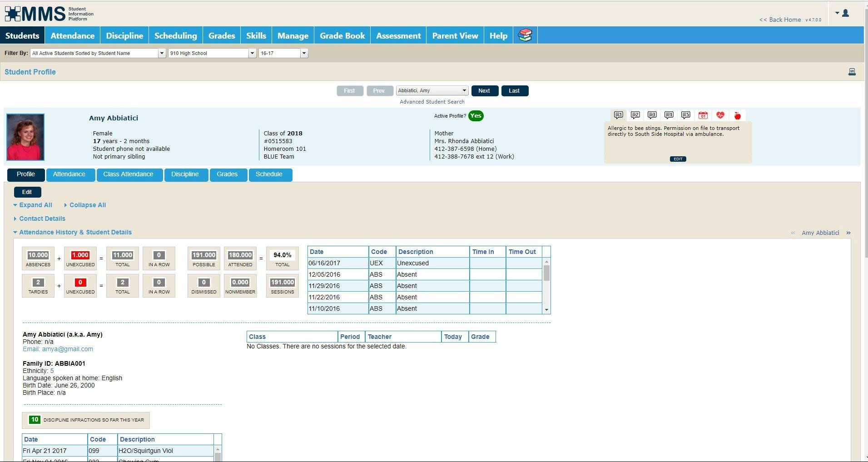Switch to the Class Attendance tab

coord(129,174)
